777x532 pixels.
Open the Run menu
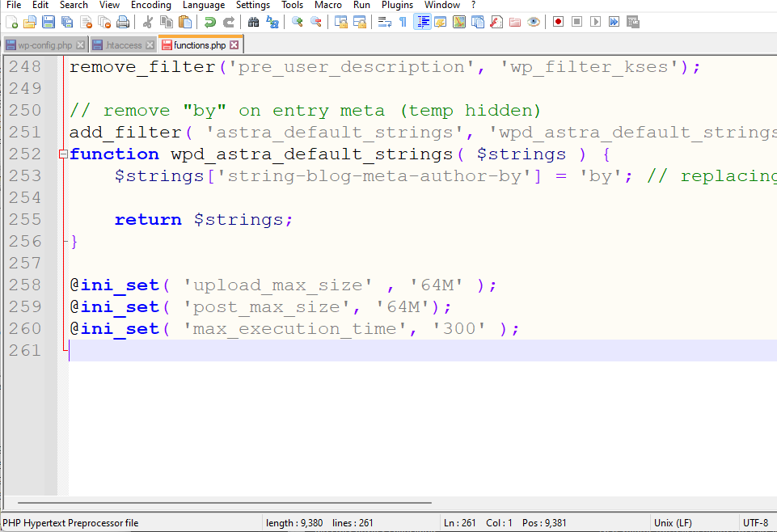[361, 5]
